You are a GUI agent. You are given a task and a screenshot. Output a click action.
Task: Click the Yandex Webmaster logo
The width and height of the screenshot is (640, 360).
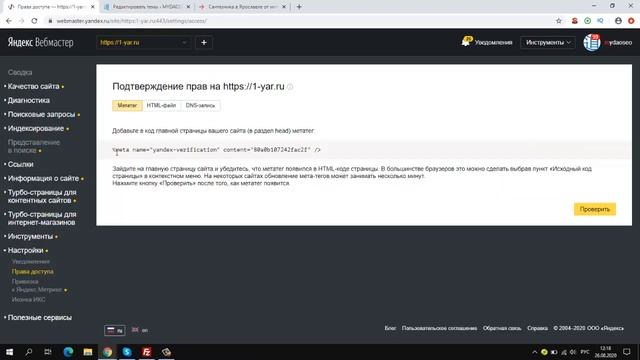pos(40,42)
